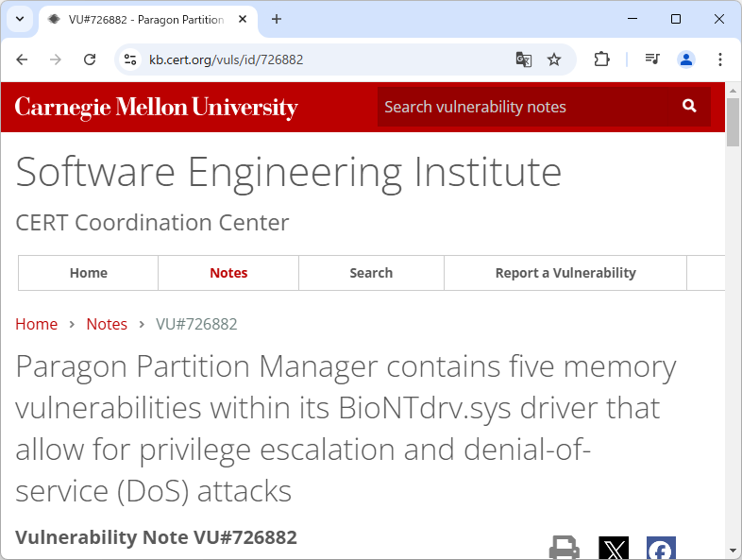
Task: Open the Notes navigation tab
Action: [228, 273]
